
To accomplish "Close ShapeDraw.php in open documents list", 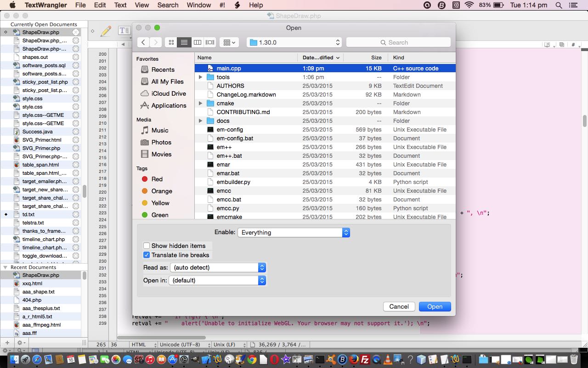I will click(76, 32).
